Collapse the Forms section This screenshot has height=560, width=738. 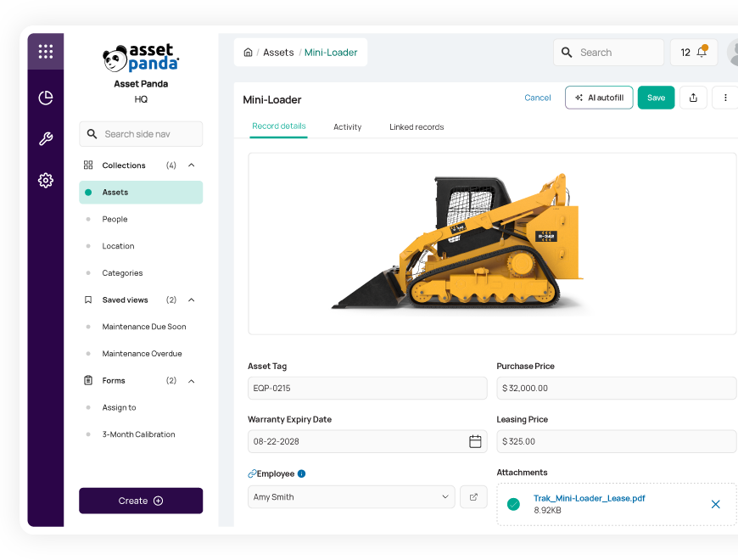[192, 381]
